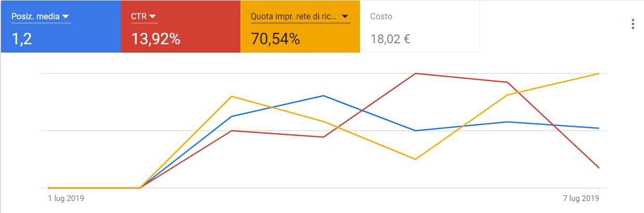
Task: Click the red line's endpoint at right edge
Action: tap(599, 168)
